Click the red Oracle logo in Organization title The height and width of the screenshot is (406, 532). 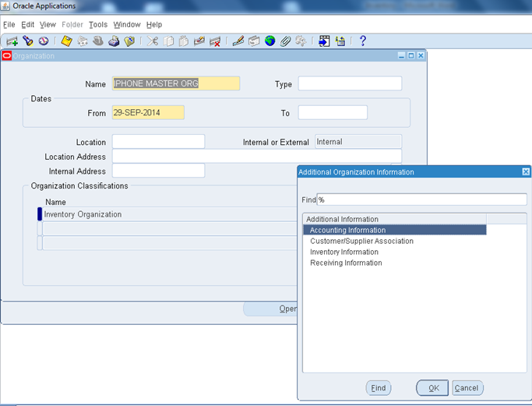click(x=6, y=55)
